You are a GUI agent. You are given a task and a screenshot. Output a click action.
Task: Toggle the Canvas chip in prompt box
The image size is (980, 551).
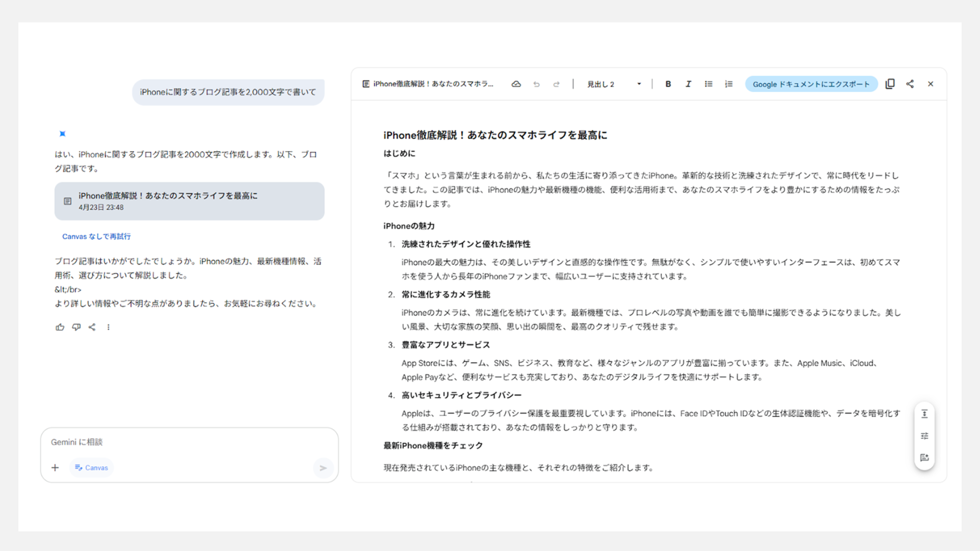(x=91, y=468)
